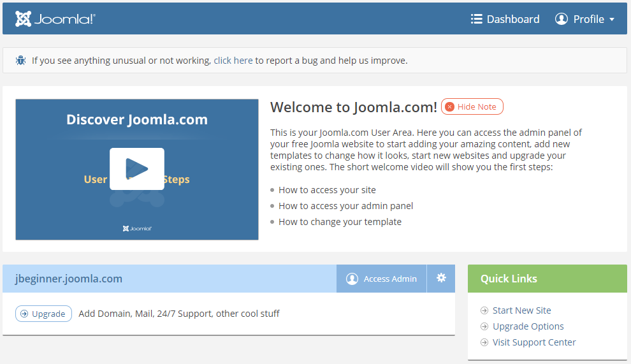Open the Start New Site quick link

pyautogui.click(x=521, y=310)
